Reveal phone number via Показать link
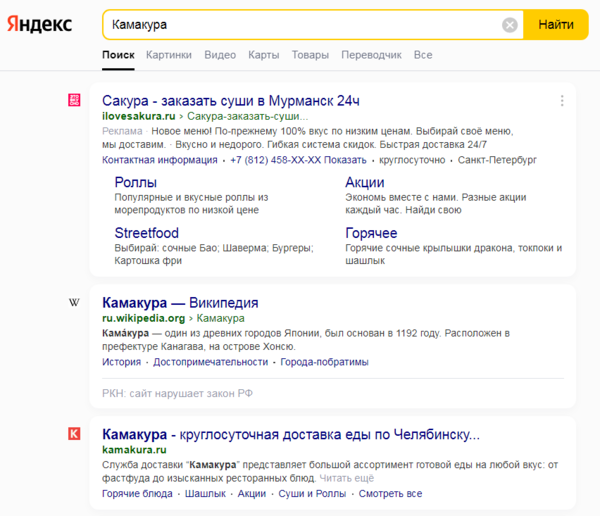The width and height of the screenshot is (600, 516). coord(346,160)
